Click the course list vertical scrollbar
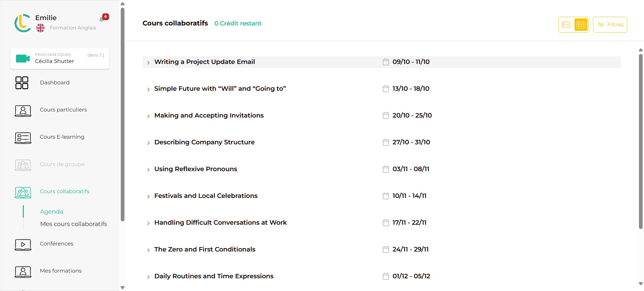This screenshot has width=644, height=291. pyautogui.click(x=641, y=141)
